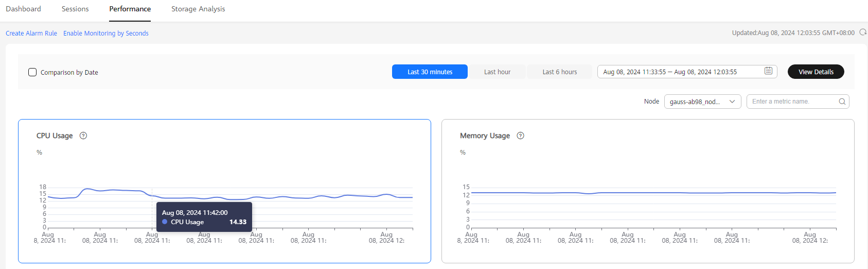The image size is (868, 269).
Task: Click the Create Alarm Rule link
Action: [31, 33]
